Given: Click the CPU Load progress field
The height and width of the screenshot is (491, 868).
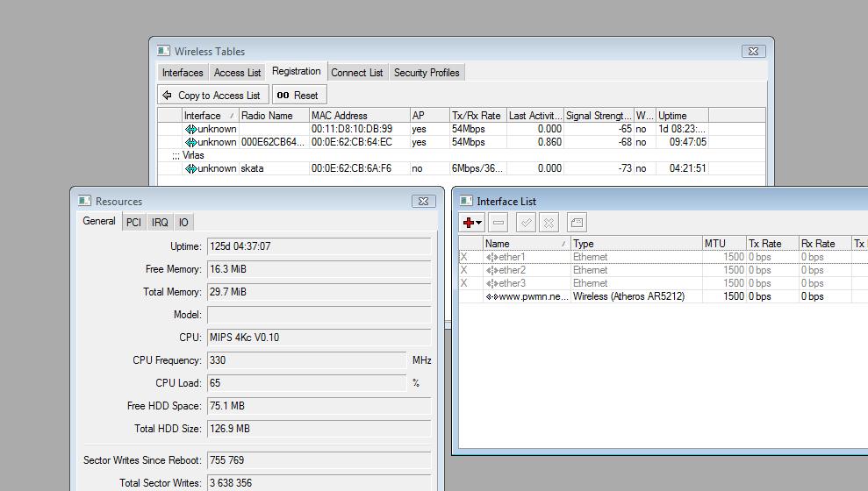Looking at the screenshot, I should click(307, 383).
